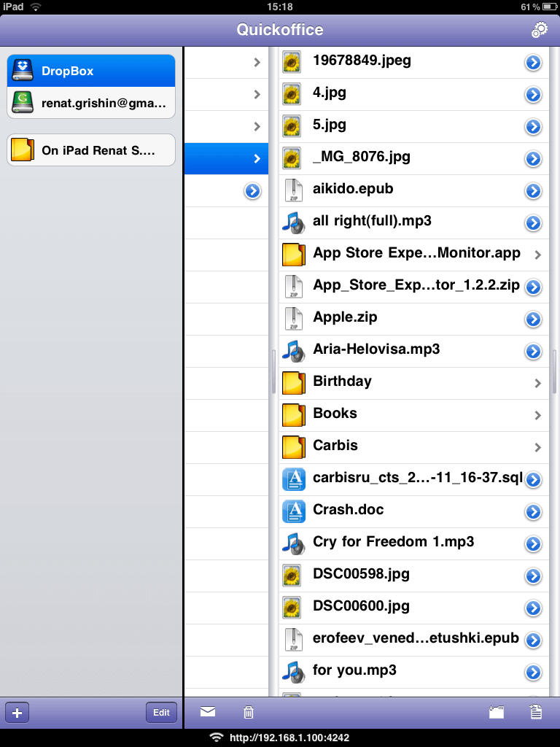Select the DropBox account
Viewport: 560px width, 747px height.
pos(91,71)
